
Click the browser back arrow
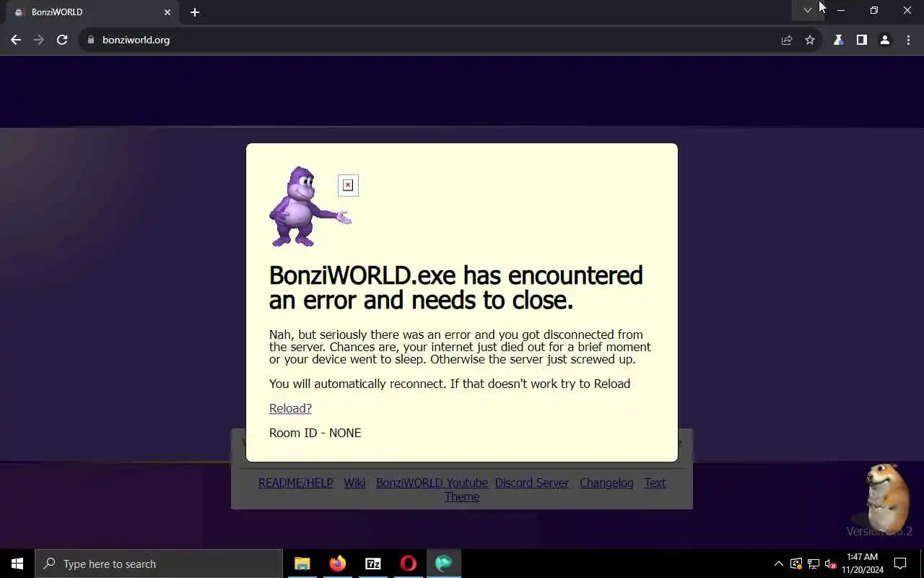(16, 40)
